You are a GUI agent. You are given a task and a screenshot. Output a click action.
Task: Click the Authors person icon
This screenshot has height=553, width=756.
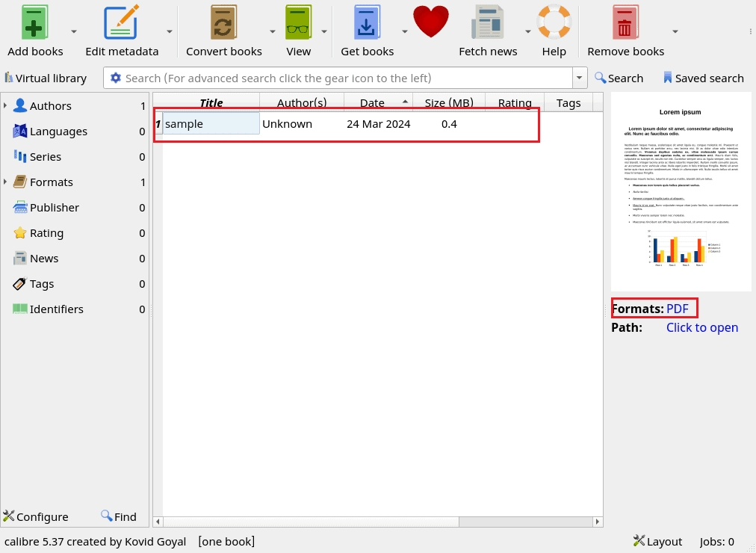point(19,105)
